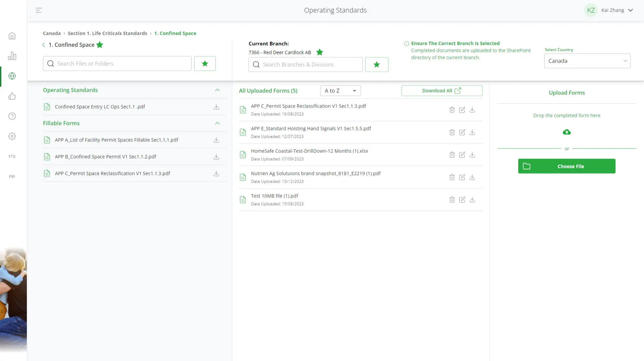Image resolution: width=644 pixels, height=361 pixels.
Task: Open settings gear in the sidebar
Action: click(x=12, y=136)
